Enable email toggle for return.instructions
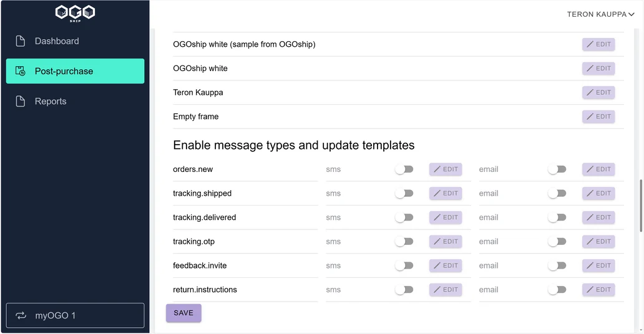Image resolution: width=644 pixels, height=334 pixels. (x=557, y=290)
